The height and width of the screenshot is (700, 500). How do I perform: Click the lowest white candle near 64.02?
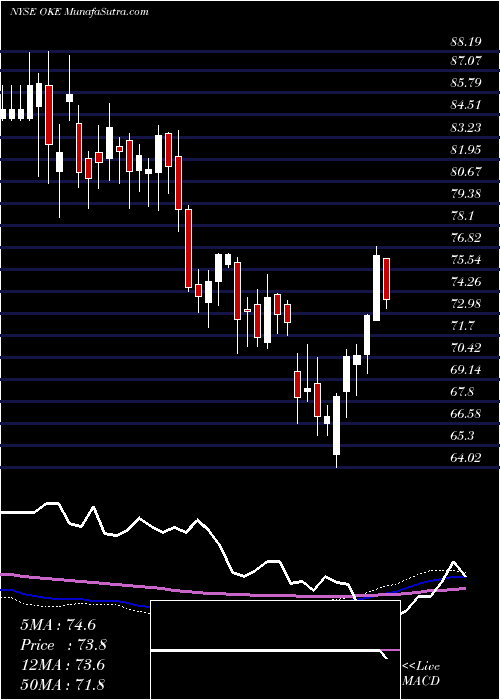click(x=336, y=430)
